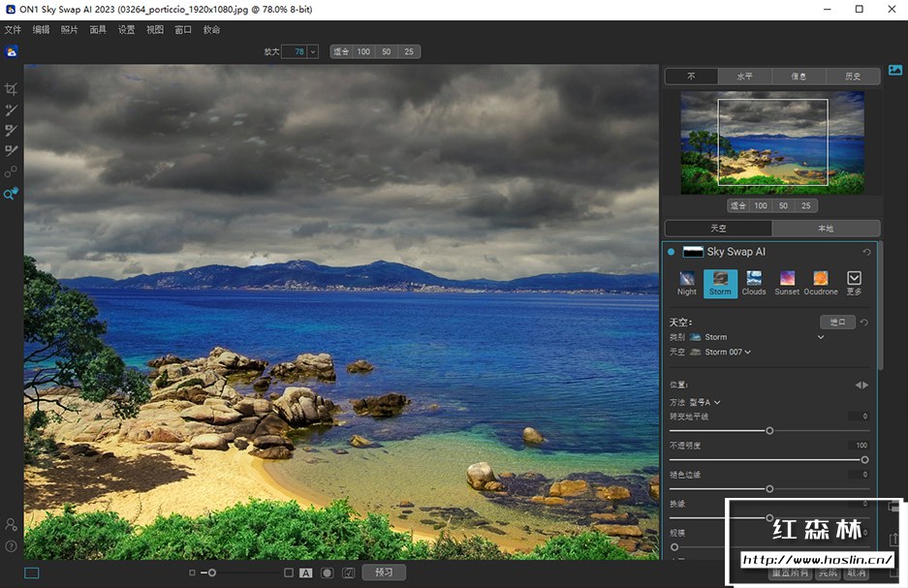Select the Crop tool in left toolbar

tap(12, 89)
